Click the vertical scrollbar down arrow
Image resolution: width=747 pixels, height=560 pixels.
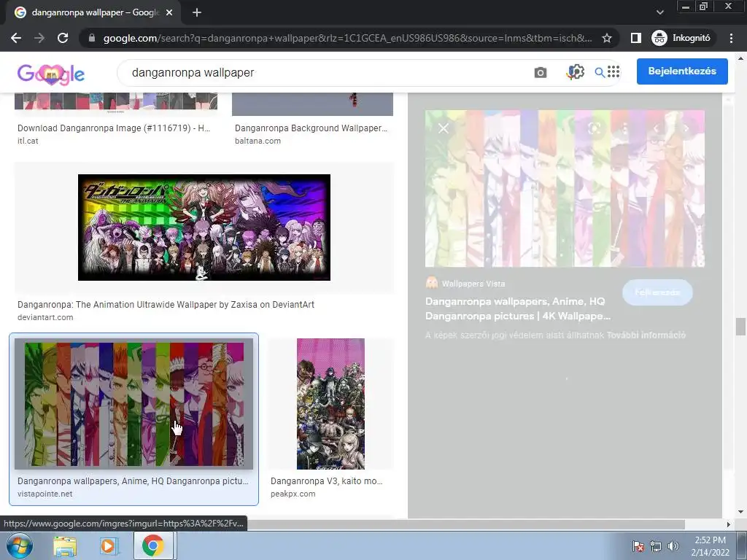[740, 513]
